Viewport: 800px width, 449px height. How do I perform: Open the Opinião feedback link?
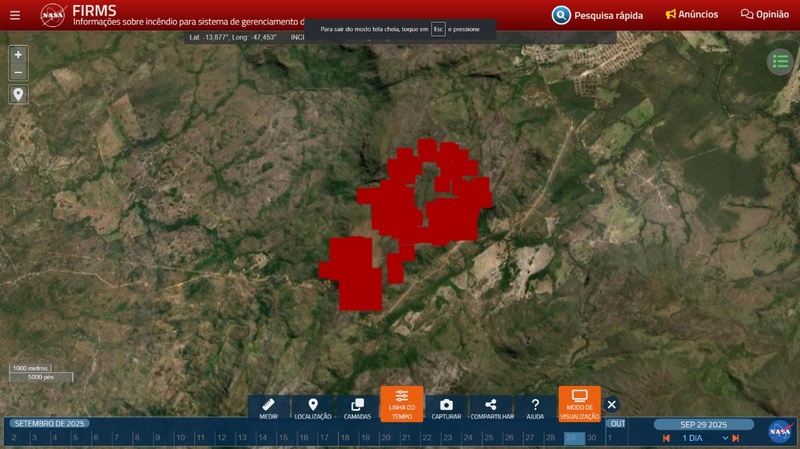coord(765,15)
